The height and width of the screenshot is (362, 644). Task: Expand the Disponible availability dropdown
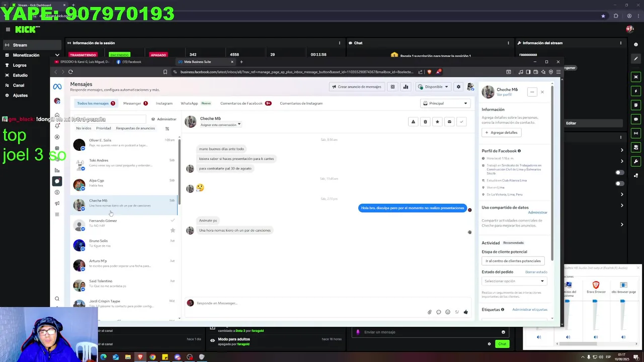point(433,86)
